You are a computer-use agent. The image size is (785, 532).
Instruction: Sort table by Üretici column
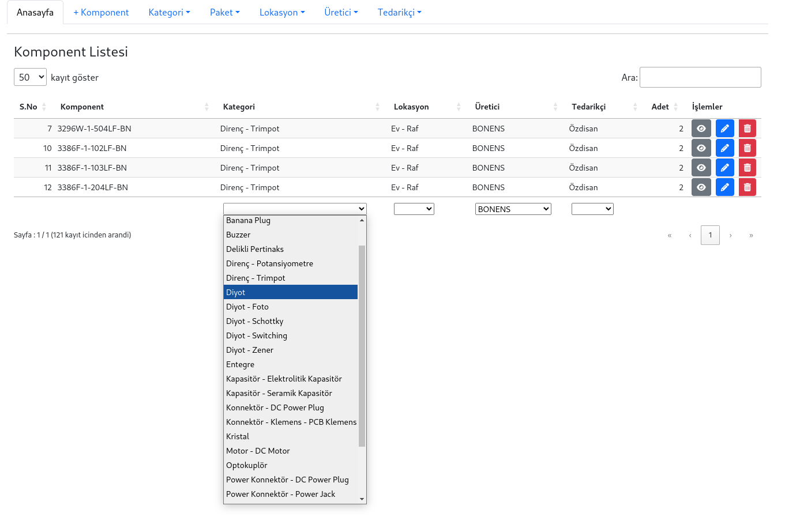coord(516,107)
